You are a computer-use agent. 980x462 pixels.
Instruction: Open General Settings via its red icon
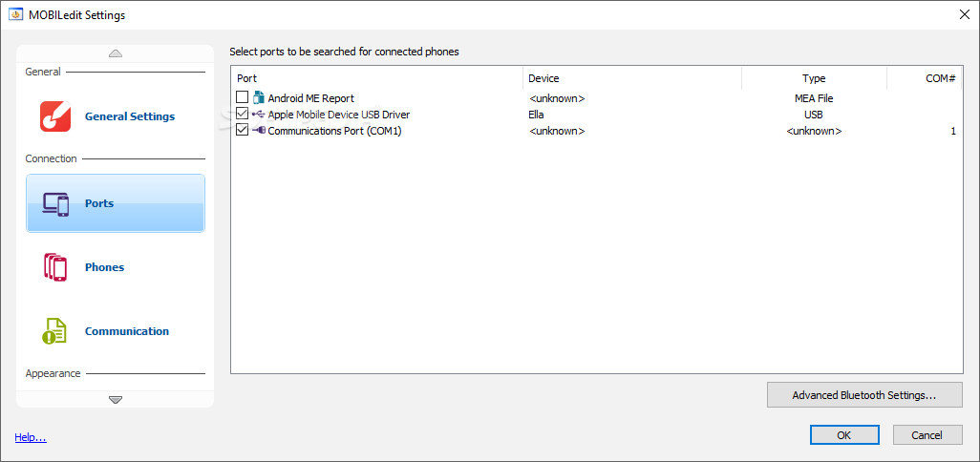pyautogui.click(x=55, y=116)
